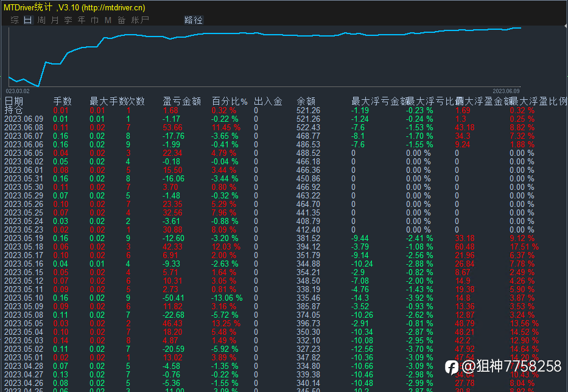The height and width of the screenshot is (392, 568).
Task: Switch to the 综 summary tab
Action: tap(15, 20)
